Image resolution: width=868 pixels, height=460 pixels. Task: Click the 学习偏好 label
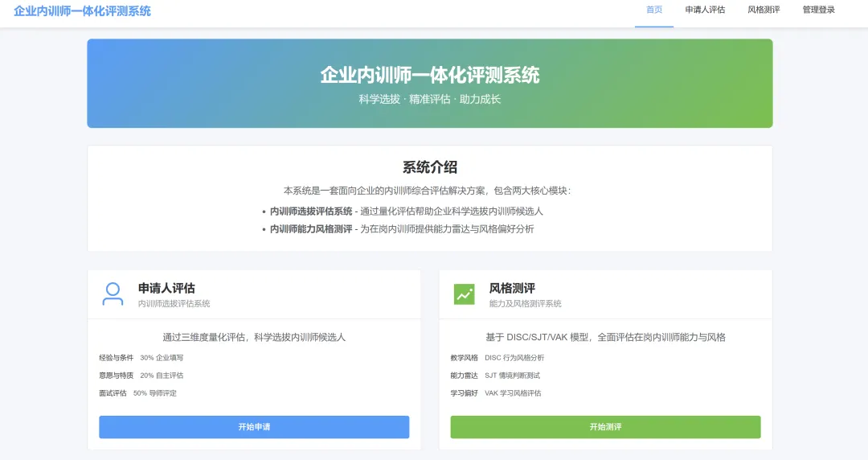tap(464, 393)
